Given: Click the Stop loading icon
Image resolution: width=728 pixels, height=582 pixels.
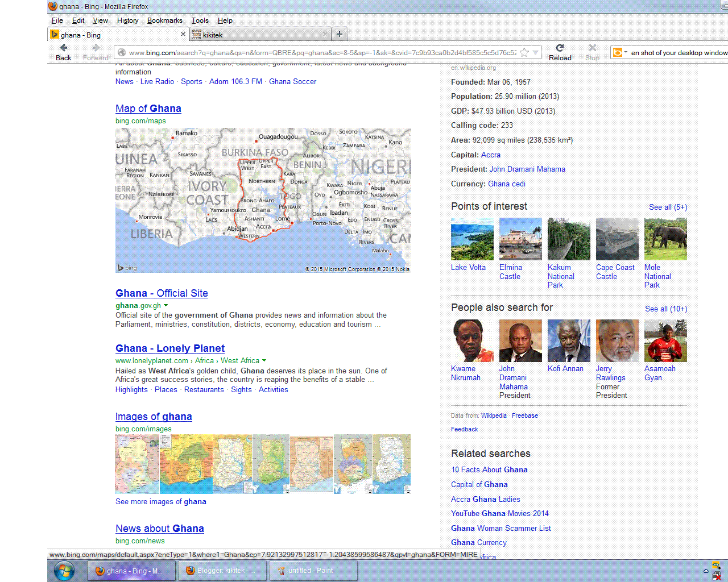Looking at the screenshot, I should click(593, 48).
